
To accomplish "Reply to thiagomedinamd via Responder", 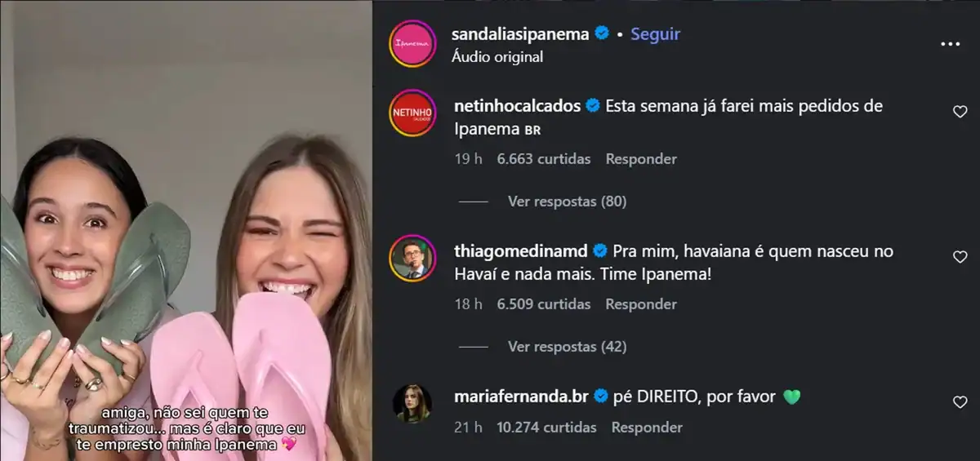I will [x=641, y=304].
